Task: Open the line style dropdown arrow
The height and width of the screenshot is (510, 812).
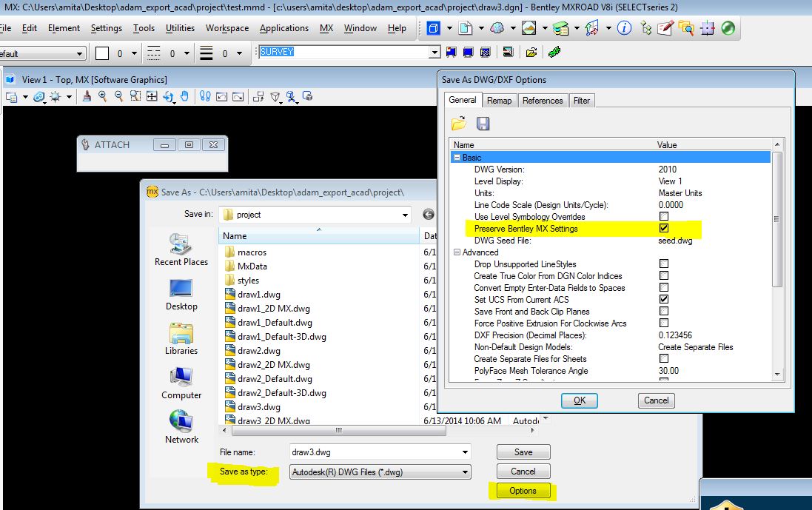Action: pos(187,53)
